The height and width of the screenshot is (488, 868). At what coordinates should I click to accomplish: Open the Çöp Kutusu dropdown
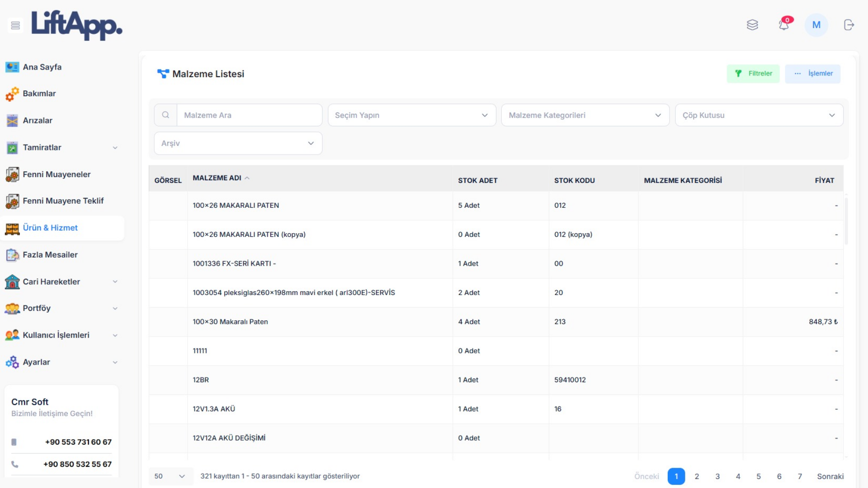tap(759, 115)
